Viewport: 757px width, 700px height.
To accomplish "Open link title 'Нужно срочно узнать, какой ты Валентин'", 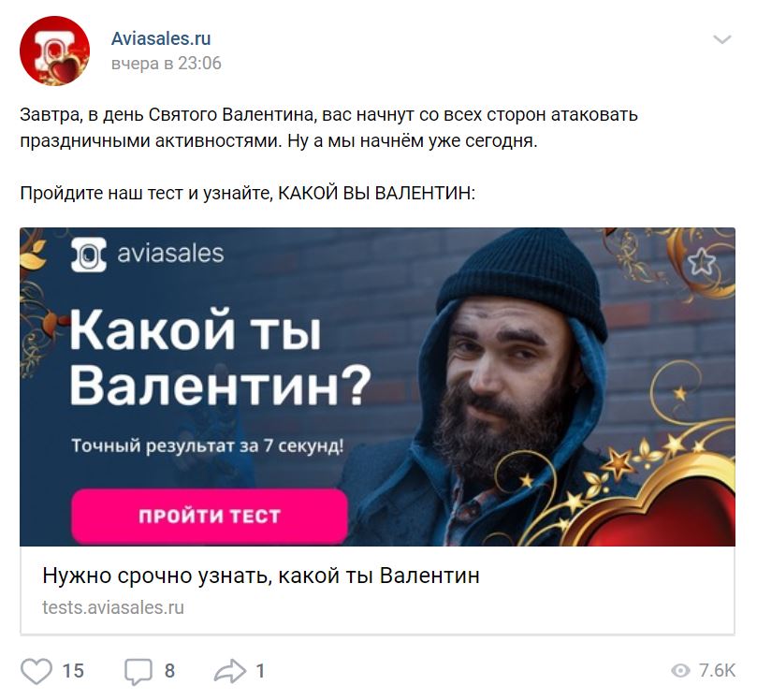I will (x=261, y=576).
